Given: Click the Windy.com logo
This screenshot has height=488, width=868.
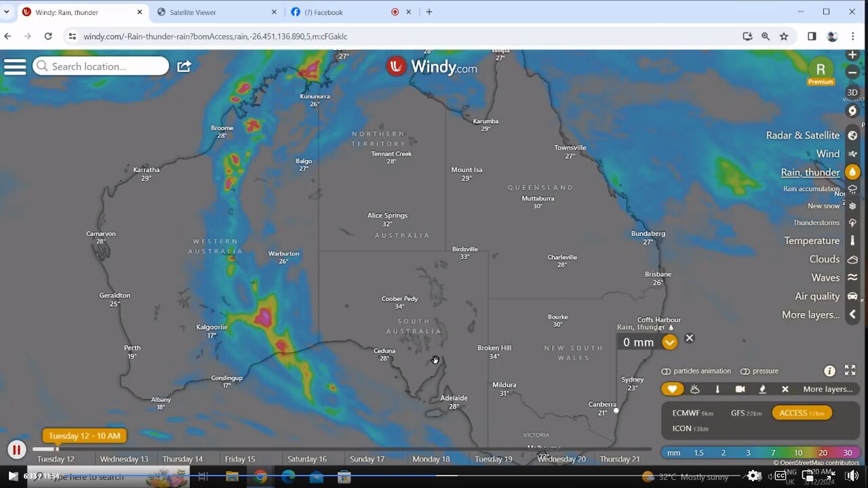Looking at the screenshot, I should [x=431, y=66].
